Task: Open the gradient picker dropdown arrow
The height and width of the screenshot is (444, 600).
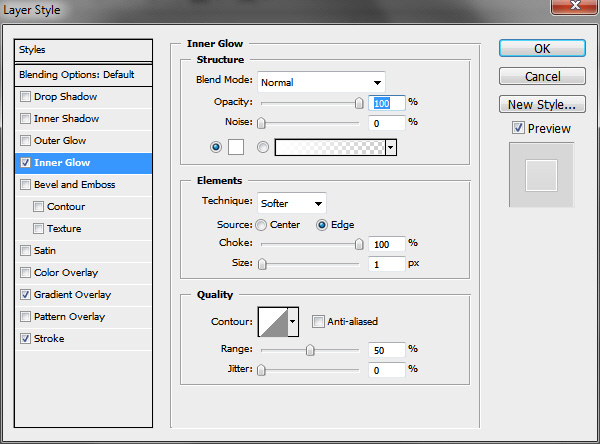Action: pyautogui.click(x=391, y=147)
